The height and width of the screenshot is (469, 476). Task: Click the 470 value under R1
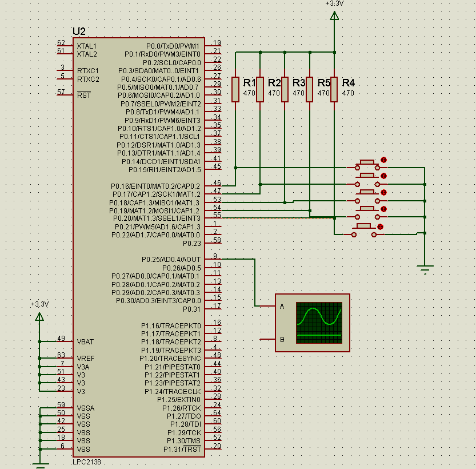coord(249,93)
